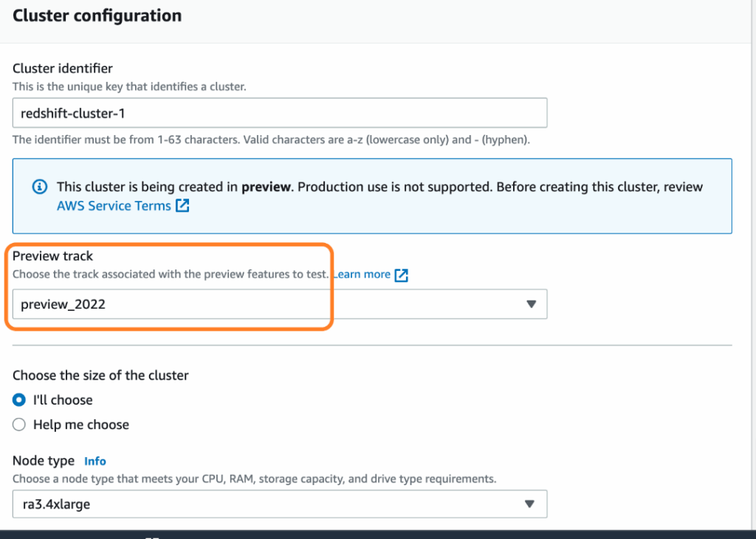Select the Help me choose radio button
Viewport: 756px width, 539px height.
click(x=19, y=425)
